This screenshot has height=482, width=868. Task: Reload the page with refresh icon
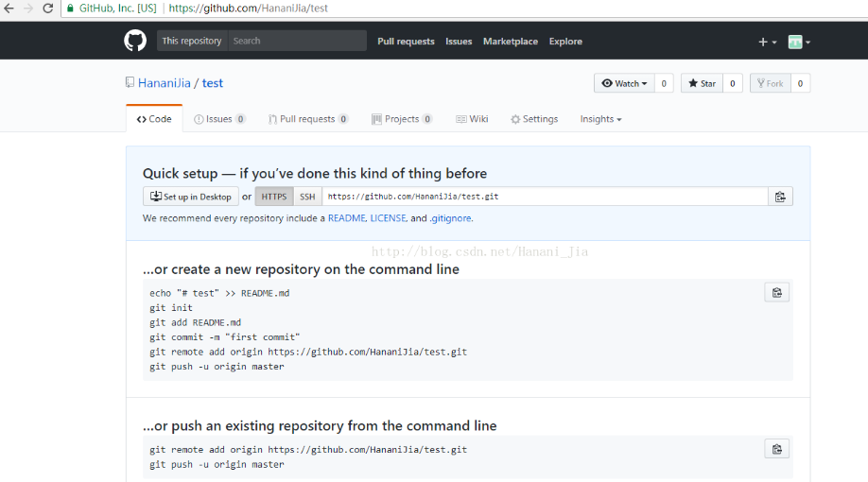[x=47, y=9]
